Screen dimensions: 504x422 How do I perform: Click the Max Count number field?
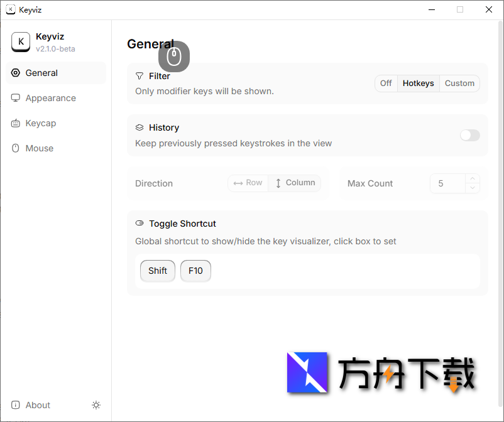[x=447, y=183]
